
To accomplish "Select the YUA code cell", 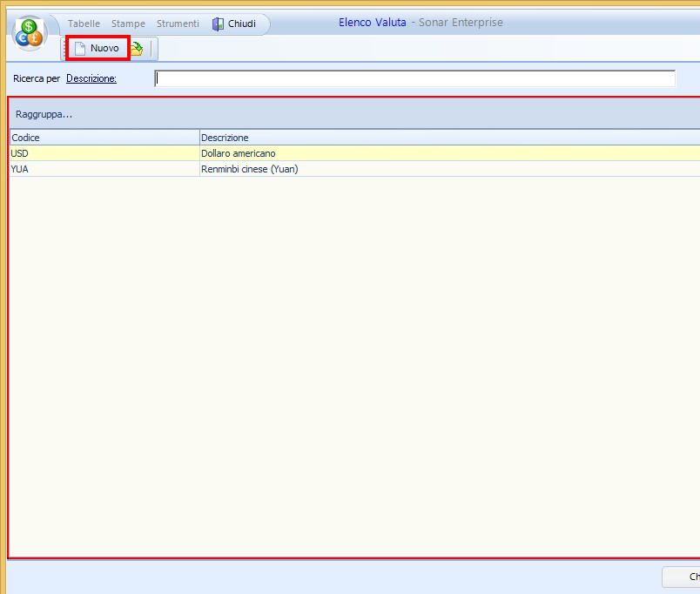I will pyautogui.click(x=104, y=169).
